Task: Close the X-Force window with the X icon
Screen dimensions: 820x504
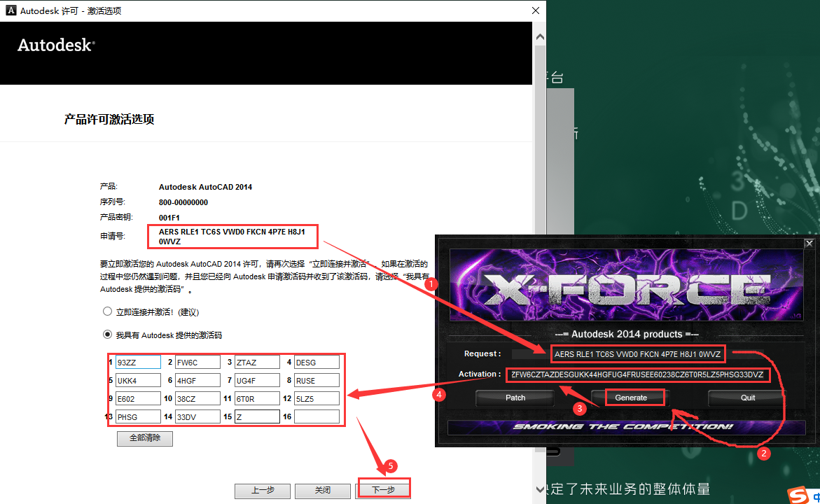Action: tap(809, 244)
